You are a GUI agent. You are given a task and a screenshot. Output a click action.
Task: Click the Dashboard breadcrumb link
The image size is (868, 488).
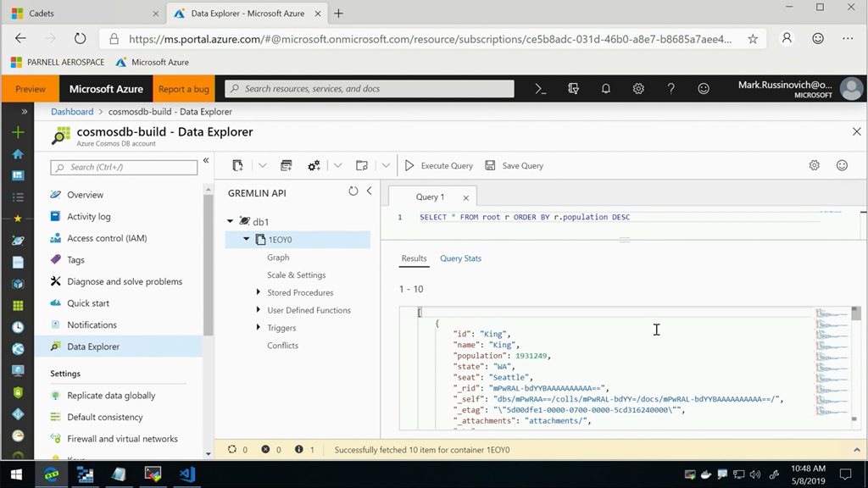[x=72, y=112]
